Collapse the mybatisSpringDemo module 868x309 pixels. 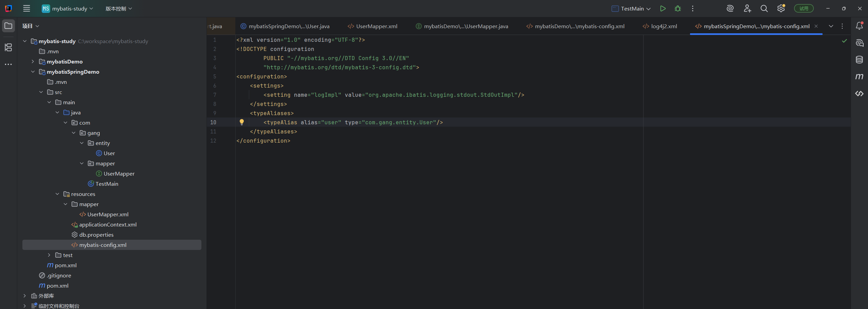click(33, 72)
